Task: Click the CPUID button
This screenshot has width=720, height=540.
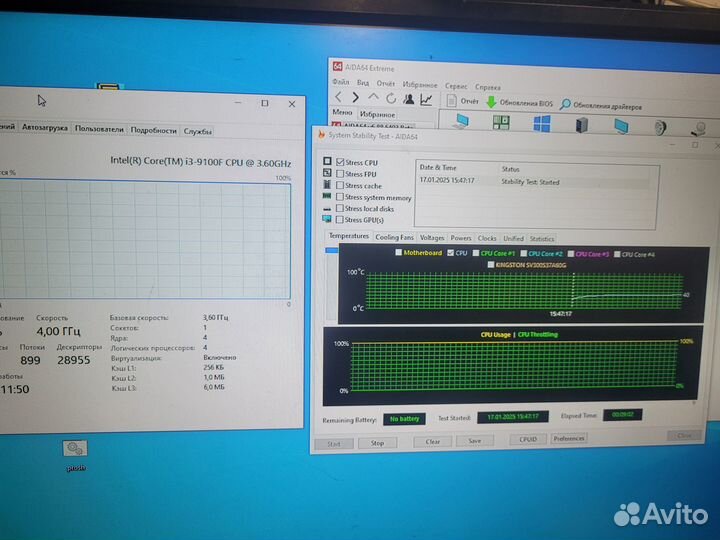Action: click(x=527, y=438)
